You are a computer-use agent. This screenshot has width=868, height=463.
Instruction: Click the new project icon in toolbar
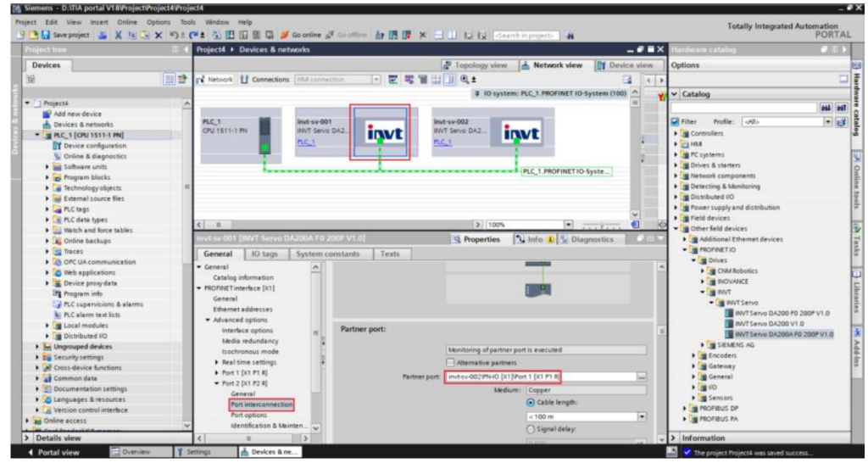pyautogui.click(x=20, y=35)
